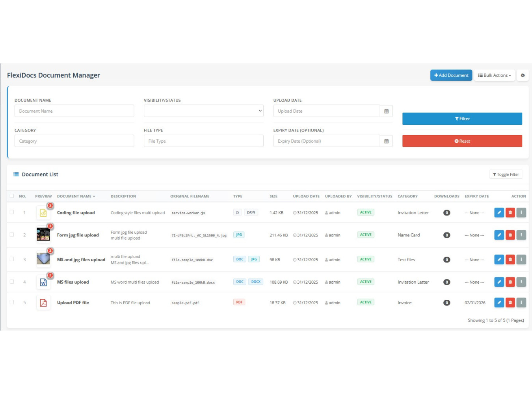Viewport: 532px width, 394px height.
Task: Select all documents using header checkbox
Action: pyautogui.click(x=11, y=196)
